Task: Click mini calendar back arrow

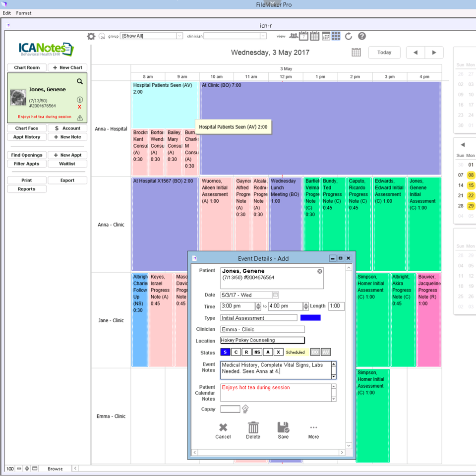Action: point(463,144)
